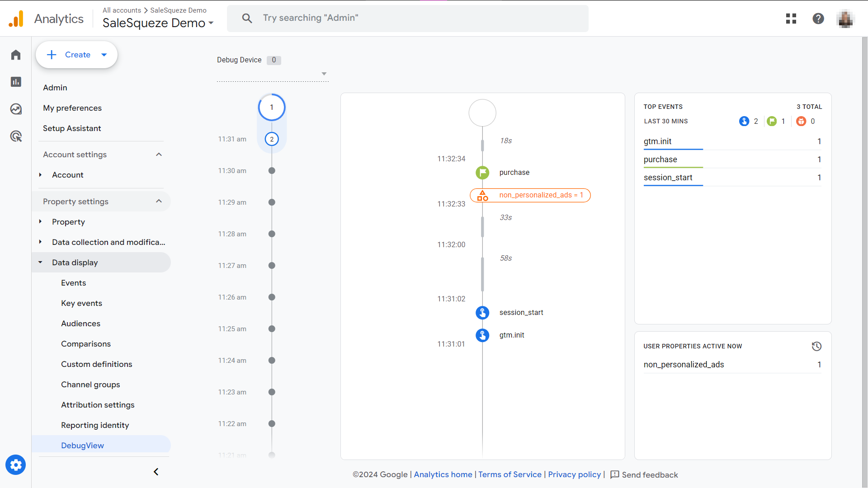Open the Home icon in left rail
The width and height of the screenshot is (868, 488).
[16, 55]
